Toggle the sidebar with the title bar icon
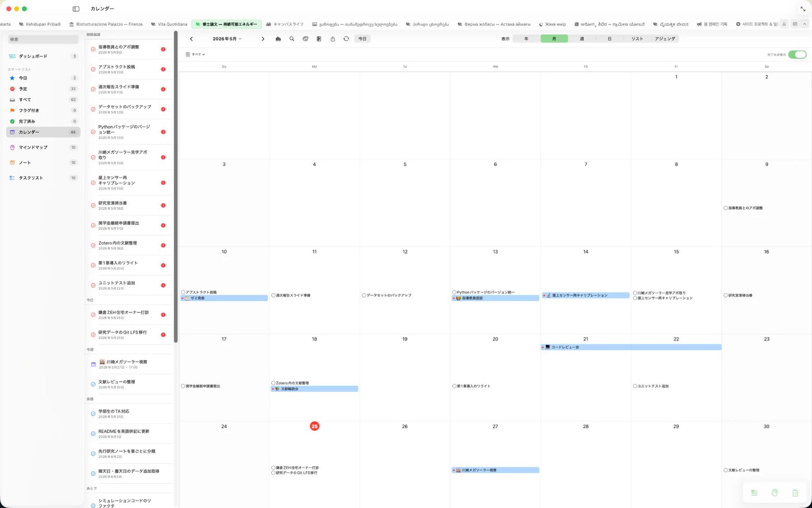Viewport: 812px width, 508px height. coord(76,9)
